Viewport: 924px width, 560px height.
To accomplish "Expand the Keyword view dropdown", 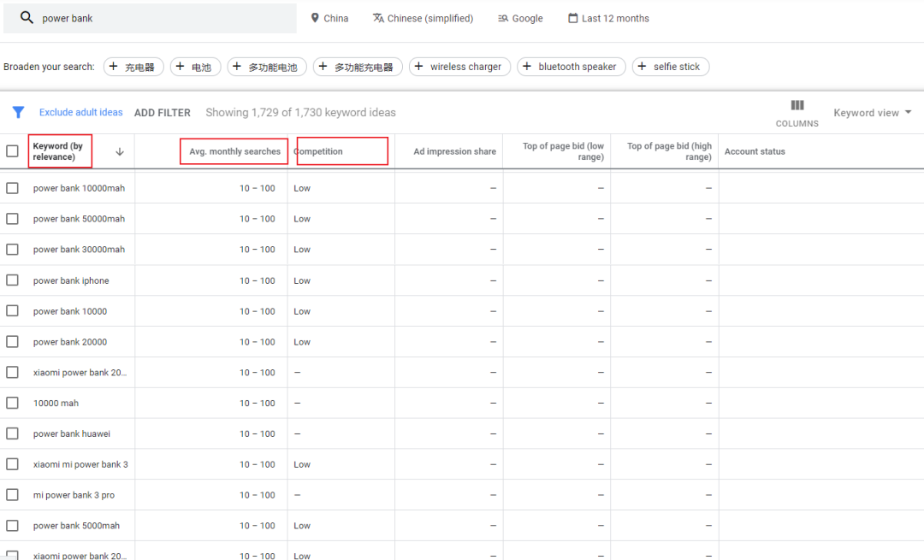I will click(x=872, y=113).
